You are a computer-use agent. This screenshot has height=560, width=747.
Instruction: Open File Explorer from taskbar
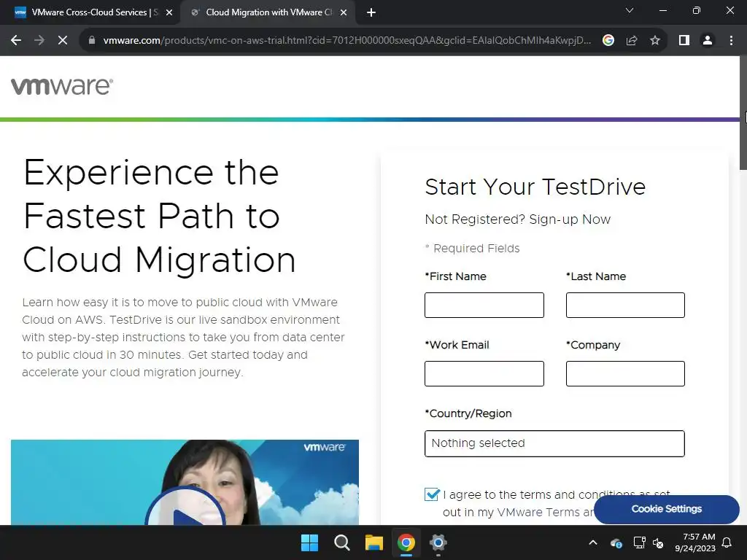(x=374, y=542)
